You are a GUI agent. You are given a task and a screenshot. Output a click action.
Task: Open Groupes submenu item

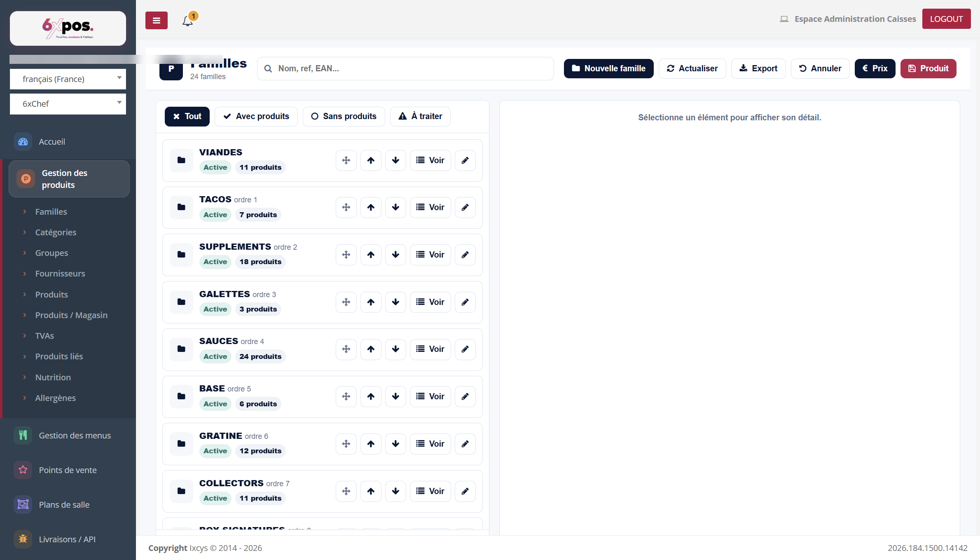51,253
